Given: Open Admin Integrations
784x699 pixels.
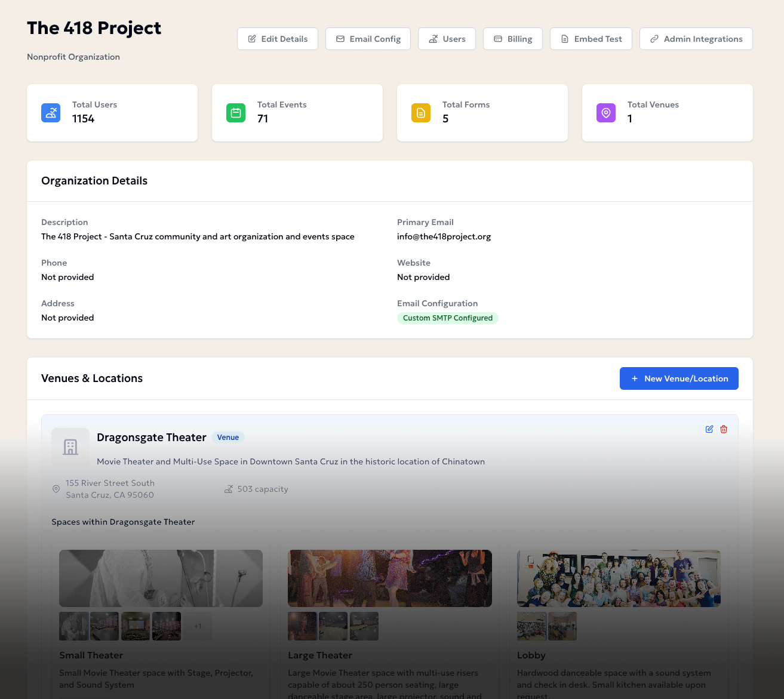Looking at the screenshot, I should pos(696,39).
